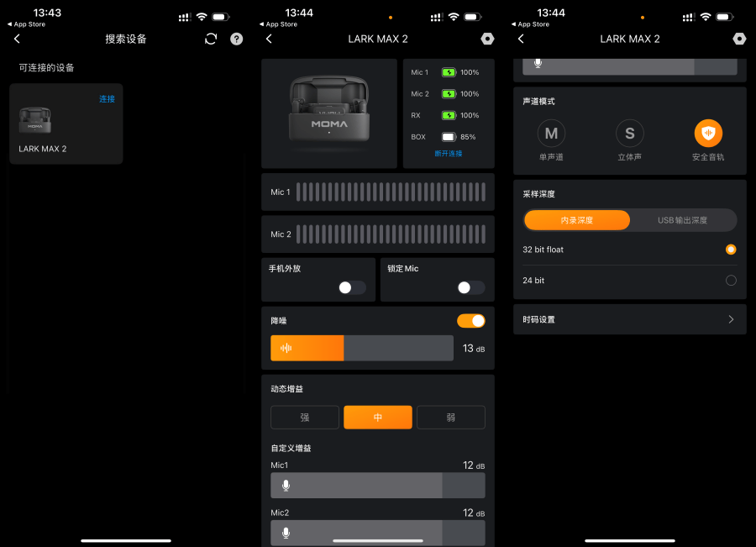Tap the Mic 2 audio level meter
Image resolution: width=756 pixels, height=547 pixels.
[x=391, y=234]
